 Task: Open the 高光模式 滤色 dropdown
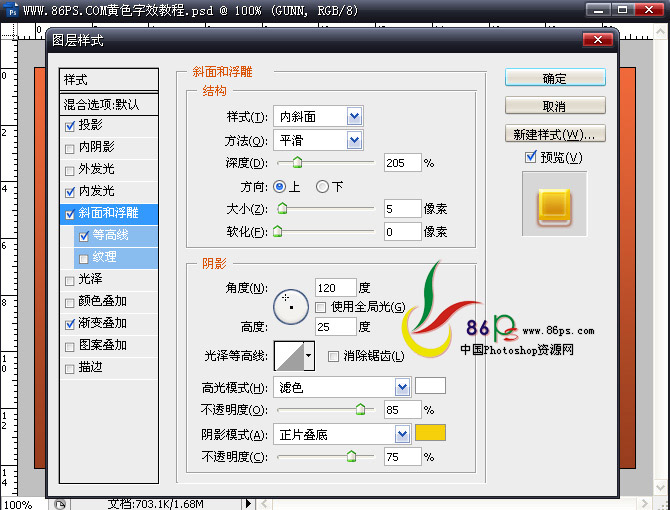click(x=403, y=387)
